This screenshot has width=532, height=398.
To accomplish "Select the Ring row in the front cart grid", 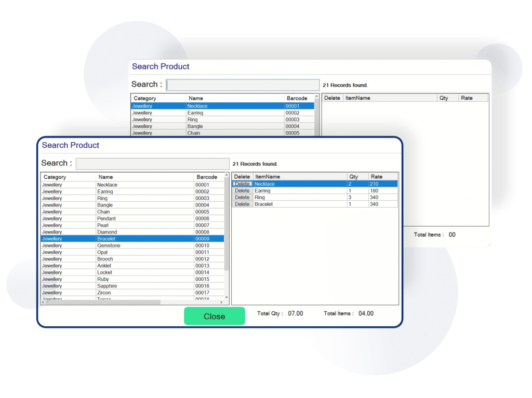I will (x=299, y=197).
